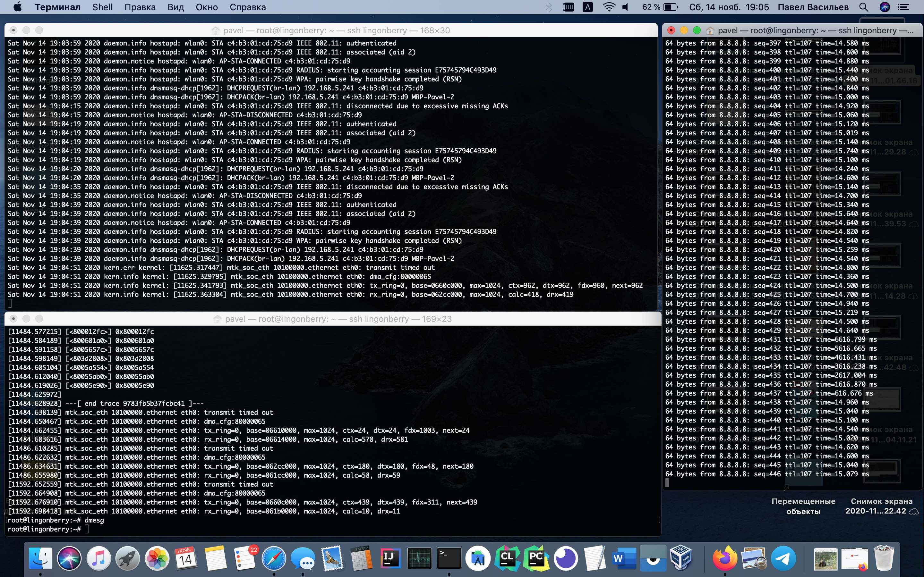Screen dimensions: 924x577
Task: Open the Павел Васильев user menu
Action: click(813, 7)
